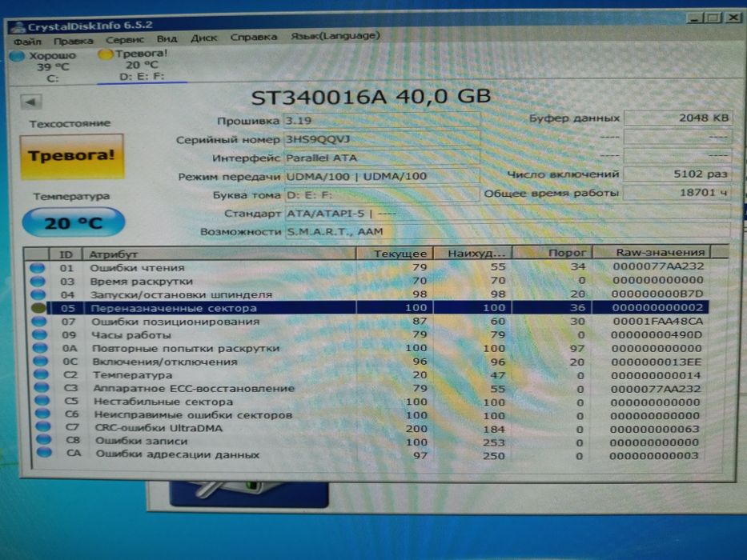This screenshot has width=747, height=560.
Task: Click status dot for Включения/отключения row
Action: 41,362
